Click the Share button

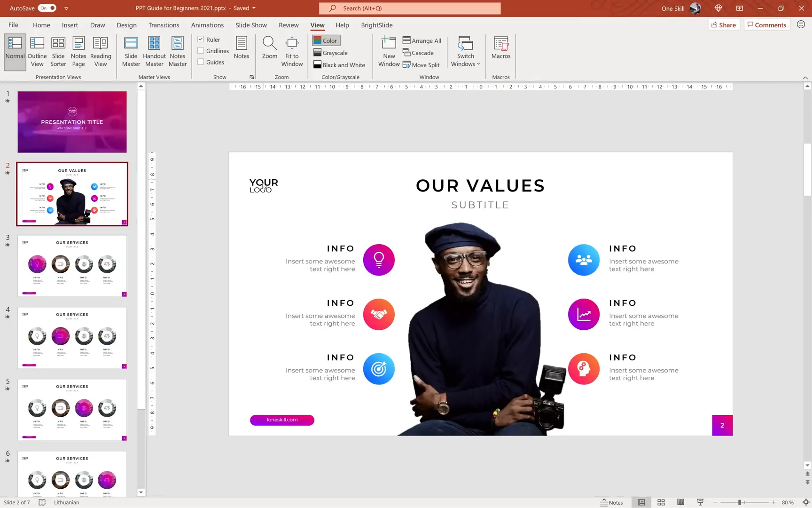click(x=724, y=25)
